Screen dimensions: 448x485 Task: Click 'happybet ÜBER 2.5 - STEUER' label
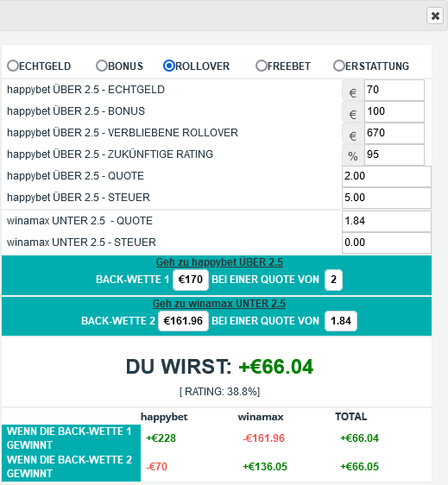click(79, 198)
